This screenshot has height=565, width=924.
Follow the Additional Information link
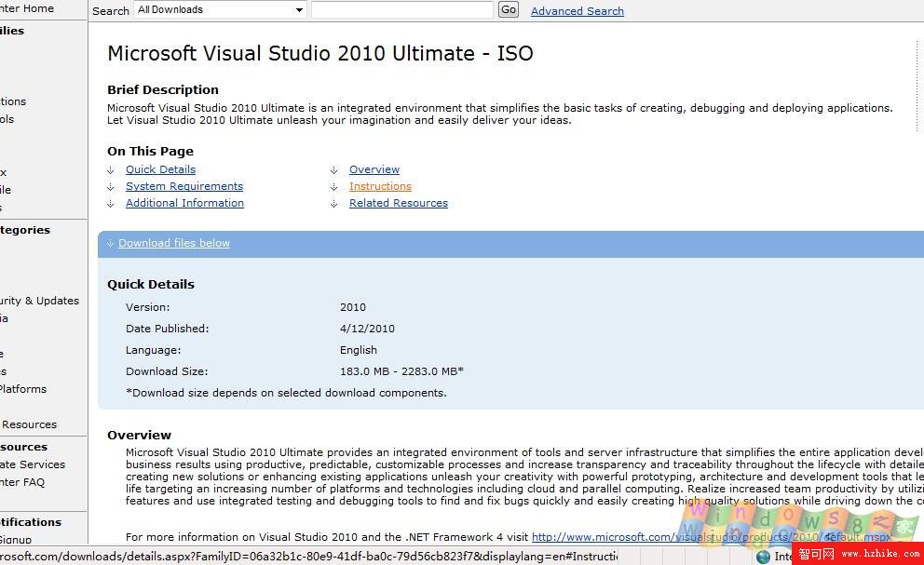click(x=184, y=203)
